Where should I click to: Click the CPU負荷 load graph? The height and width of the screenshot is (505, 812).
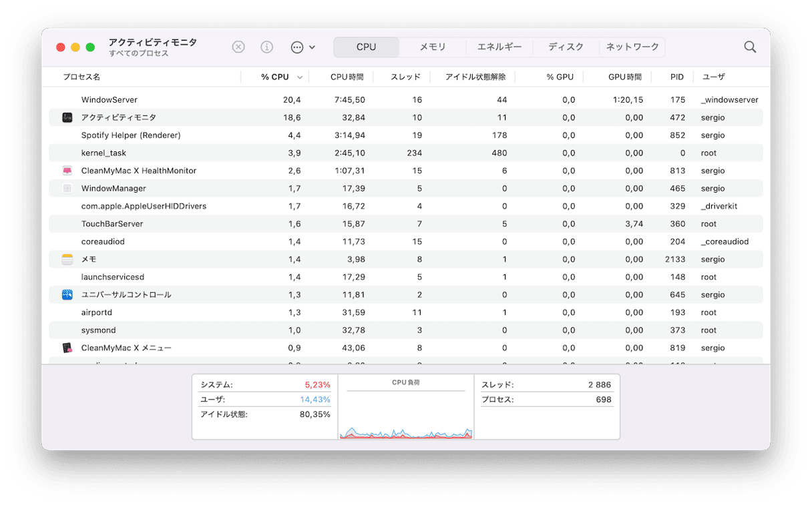point(406,407)
